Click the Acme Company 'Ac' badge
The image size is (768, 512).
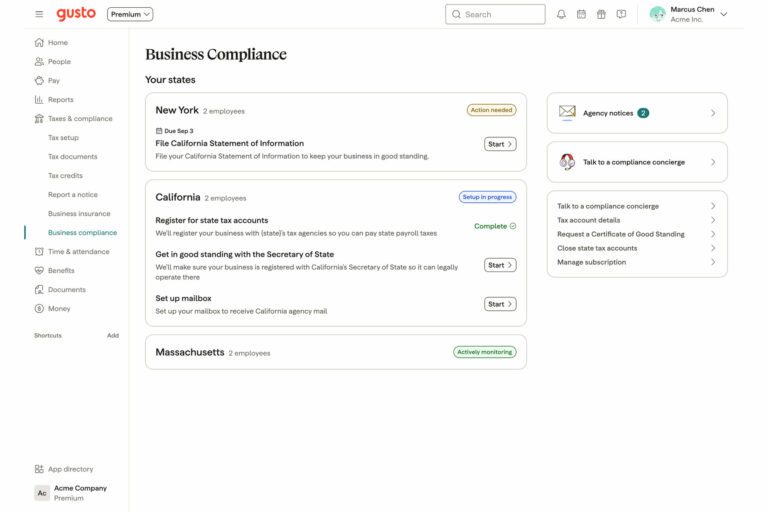(42, 493)
